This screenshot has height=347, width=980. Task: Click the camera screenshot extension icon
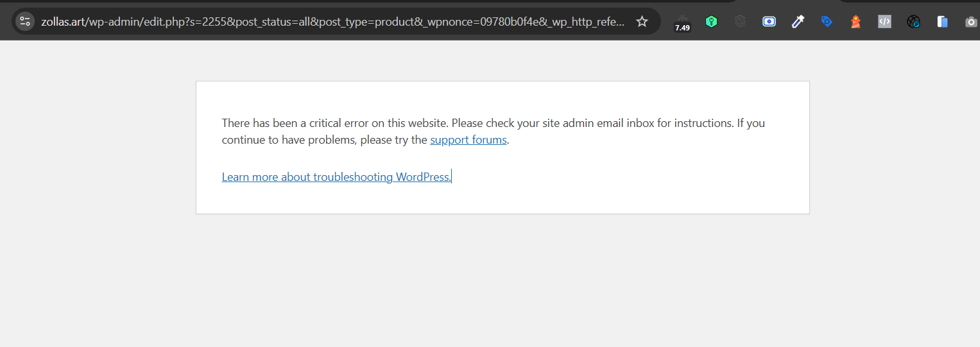coord(971,22)
